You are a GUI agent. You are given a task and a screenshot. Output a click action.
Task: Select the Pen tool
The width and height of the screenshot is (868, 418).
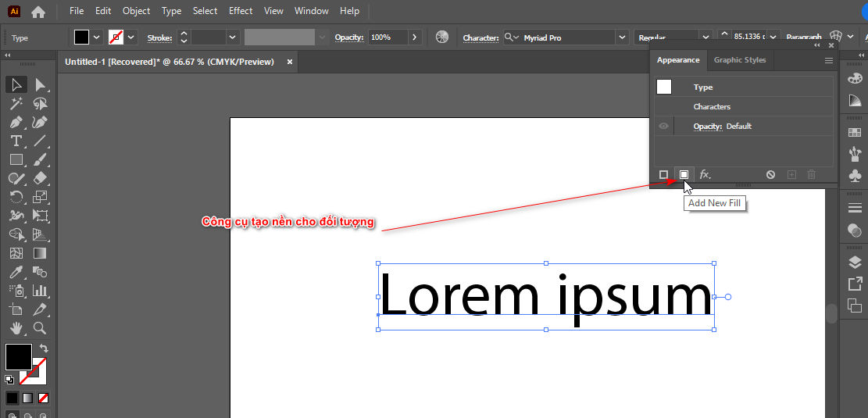tap(16, 122)
